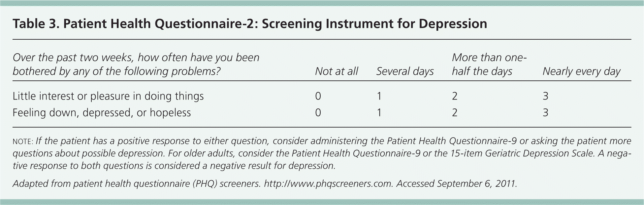
Task: Select score 1 for little interest or pleasure
Action: click(x=379, y=96)
